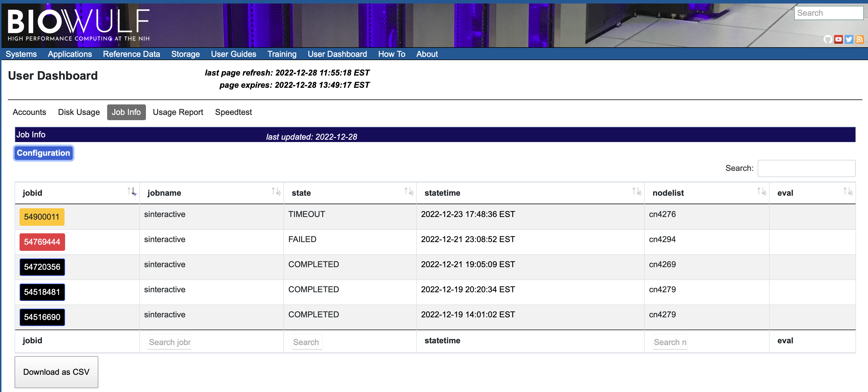Screen dimensions: 868x392
Task: Click the table Search input field
Action: point(806,168)
